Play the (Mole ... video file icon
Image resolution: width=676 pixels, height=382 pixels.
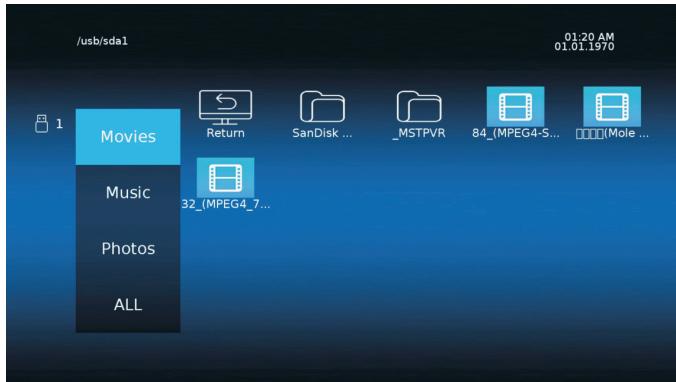(612, 106)
